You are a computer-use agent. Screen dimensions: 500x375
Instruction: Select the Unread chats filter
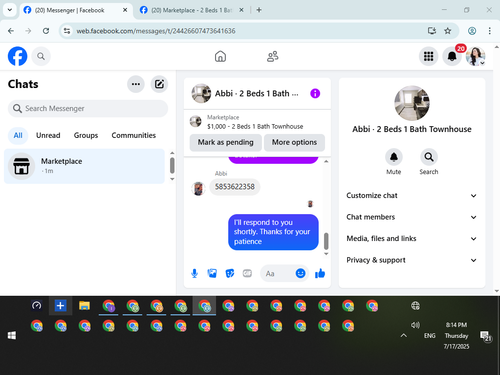pyautogui.click(x=48, y=135)
